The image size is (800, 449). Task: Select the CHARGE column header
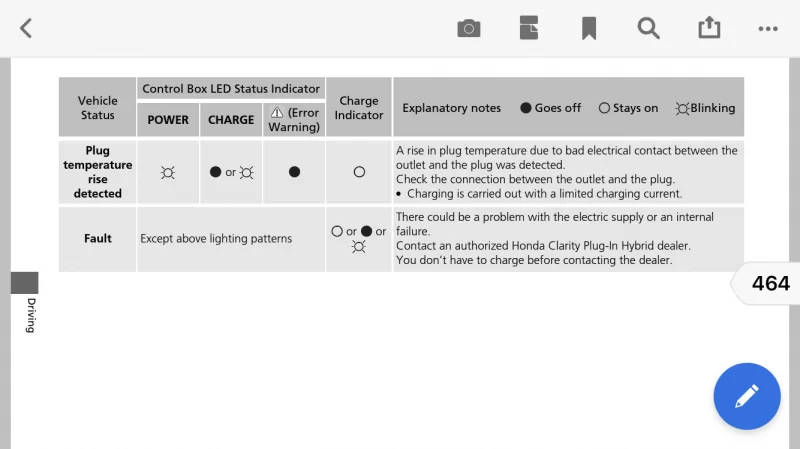(231, 120)
